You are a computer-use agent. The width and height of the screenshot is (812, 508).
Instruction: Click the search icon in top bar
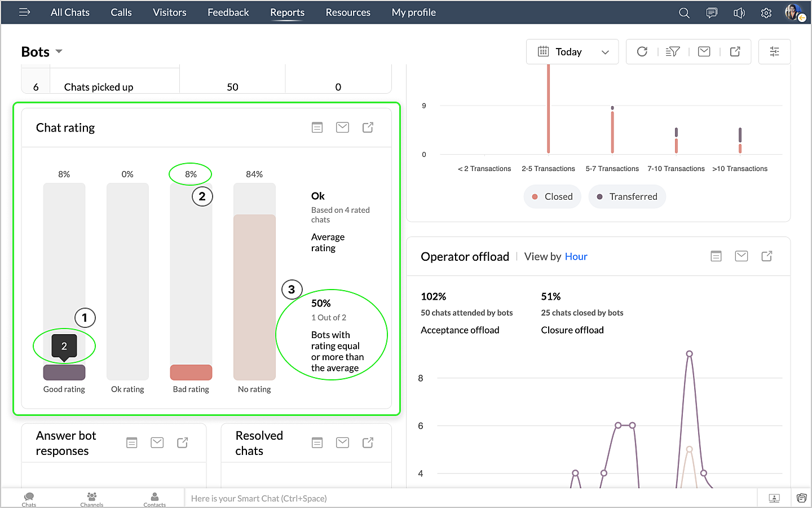[684, 13]
